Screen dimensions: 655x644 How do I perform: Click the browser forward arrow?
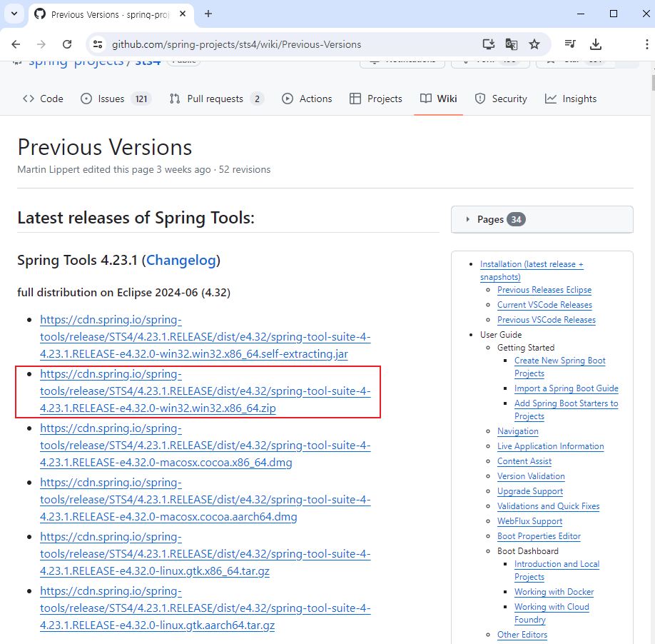pos(41,44)
